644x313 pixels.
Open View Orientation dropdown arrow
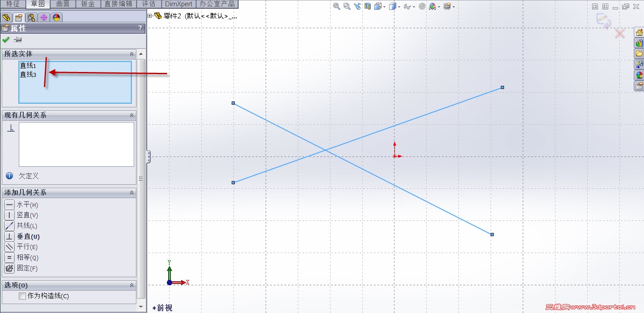coord(384,7)
